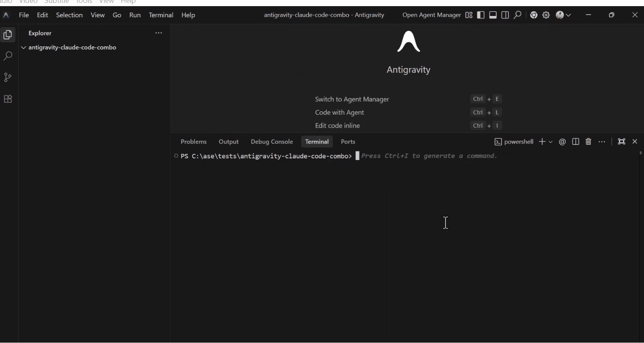Open the Search view in activity bar
Image resolution: width=644 pixels, height=343 pixels.
click(x=8, y=56)
